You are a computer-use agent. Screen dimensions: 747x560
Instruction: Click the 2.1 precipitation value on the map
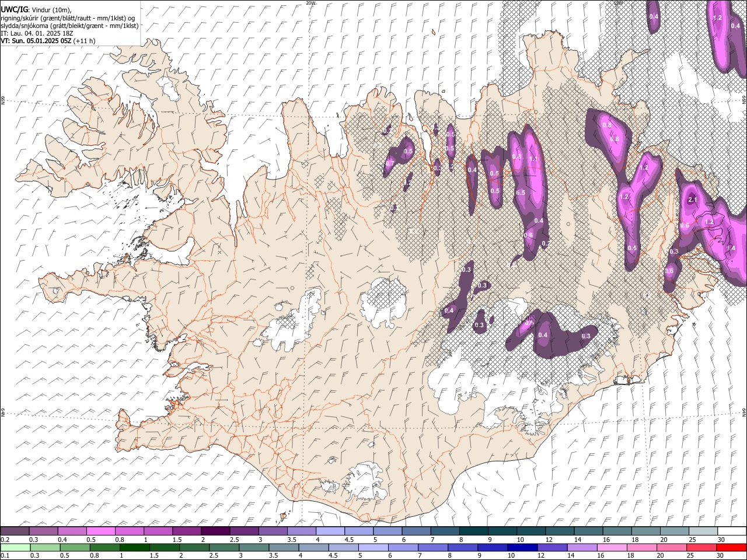(693, 200)
